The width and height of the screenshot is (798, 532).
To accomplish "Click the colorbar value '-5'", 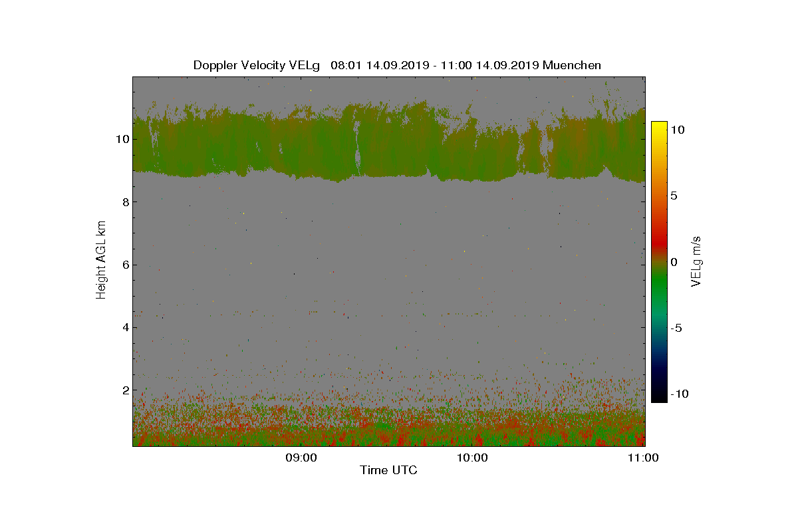I will [676, 328].
